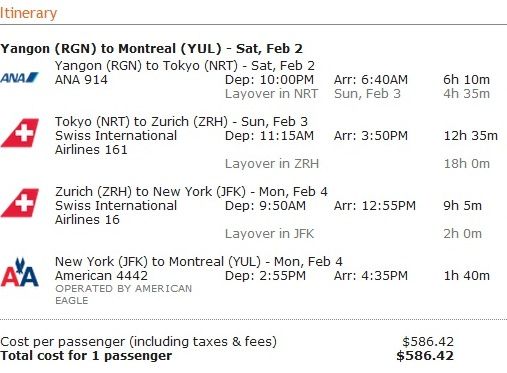This screenshot has height=373, width=507.
Task: Click the cost per passenger amount
Action: pyautogui.click(x=428, y=342)
